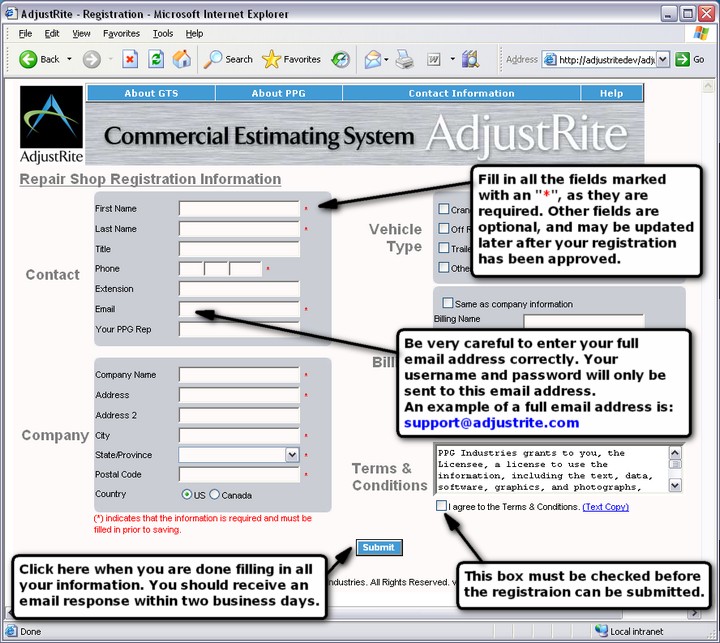The width and height of the screenshot is (720, 643).
Task: Click the Title input field
Action: coord(239,249)
